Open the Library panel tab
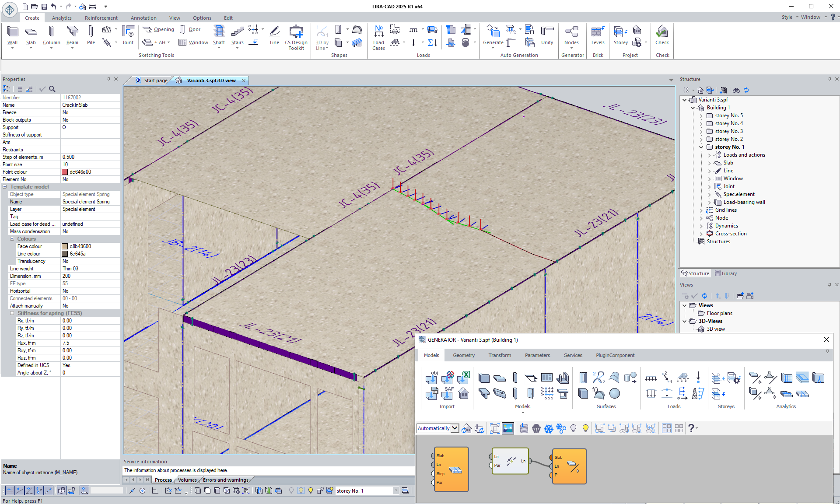 click(726, 273)
